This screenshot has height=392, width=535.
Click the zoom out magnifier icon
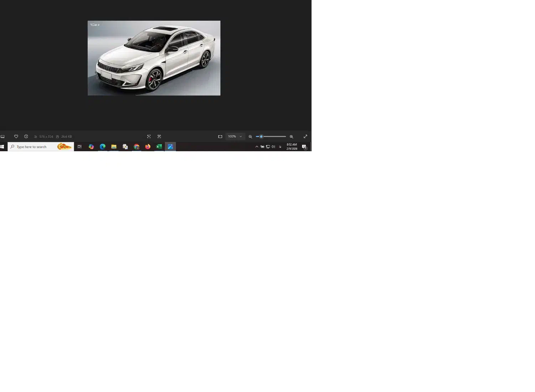[250, 137]
